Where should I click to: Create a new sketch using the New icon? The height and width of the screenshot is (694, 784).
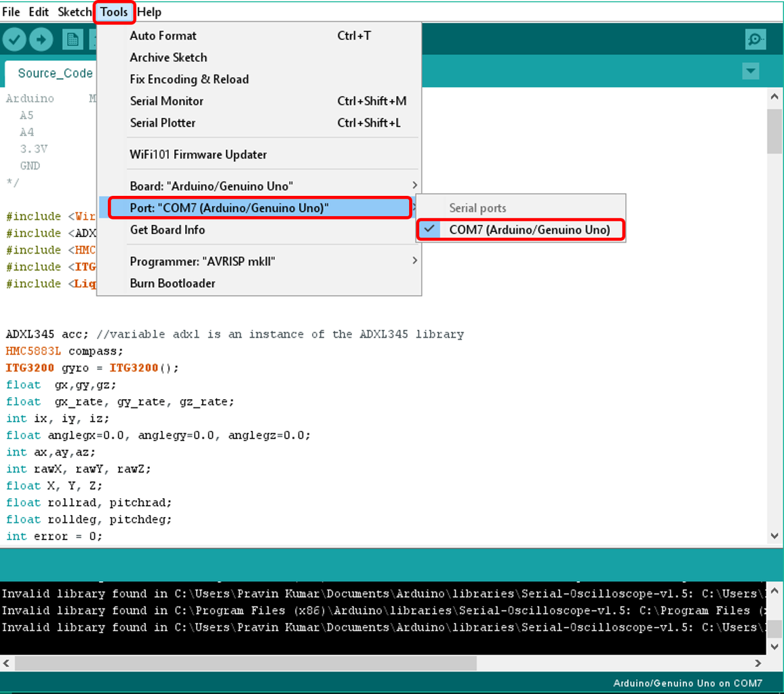[71, 39]
